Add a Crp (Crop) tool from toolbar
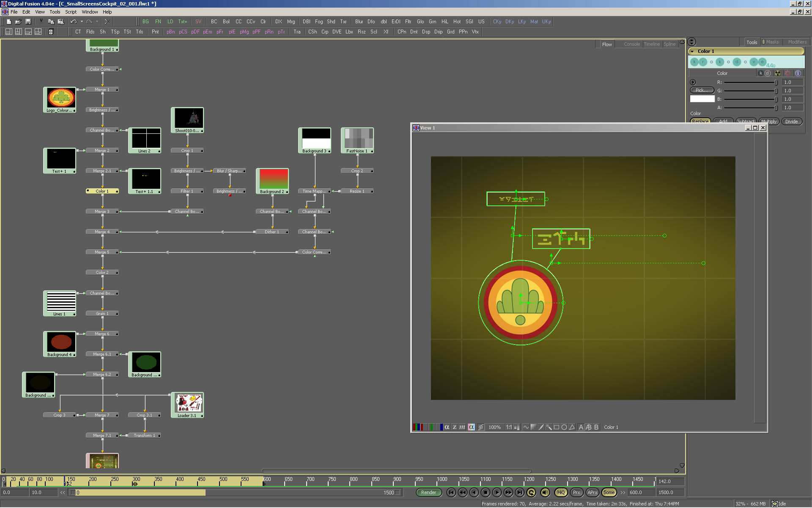This screenshot has width=812, height=508. click(325, 32)
